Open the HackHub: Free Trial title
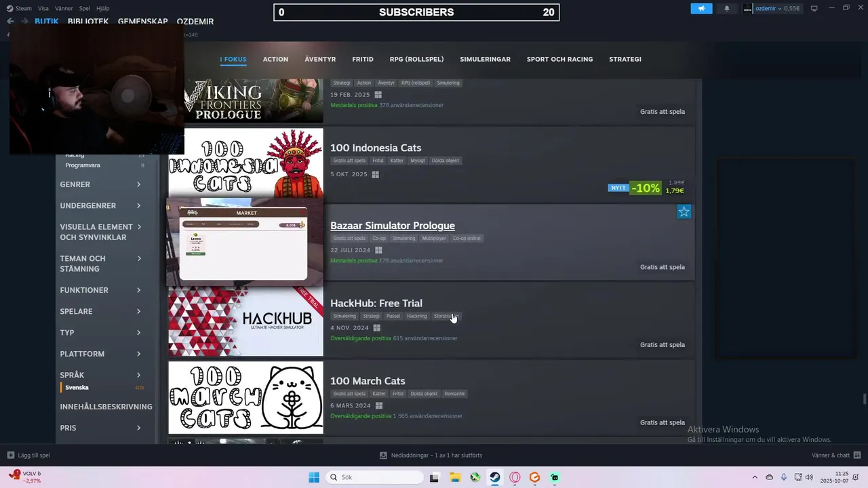The width and height of the screenshot is (868, 488). 376,303
